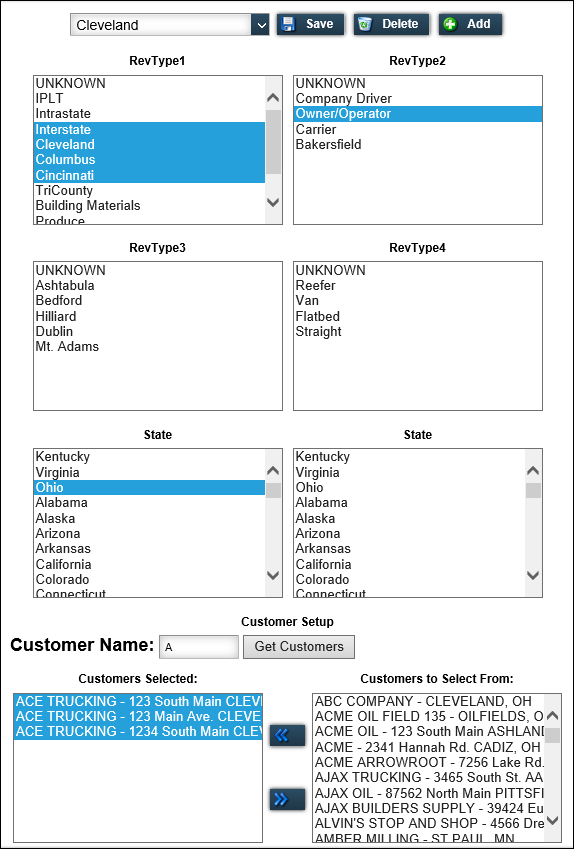Click RevType1 list scroll down arrow
The image size is (574, 849).
coord(273,203)
